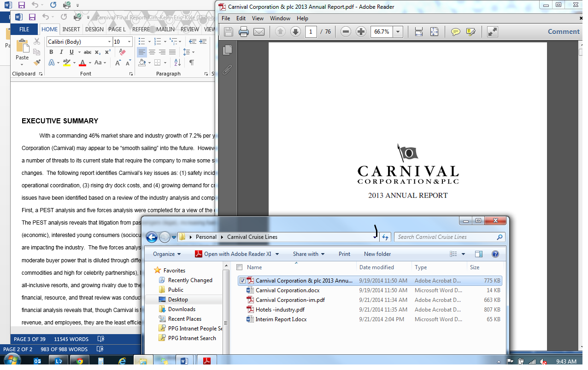
Task: Fit PDF to window width
Action: pyautogui.click(x=418, y=32)
